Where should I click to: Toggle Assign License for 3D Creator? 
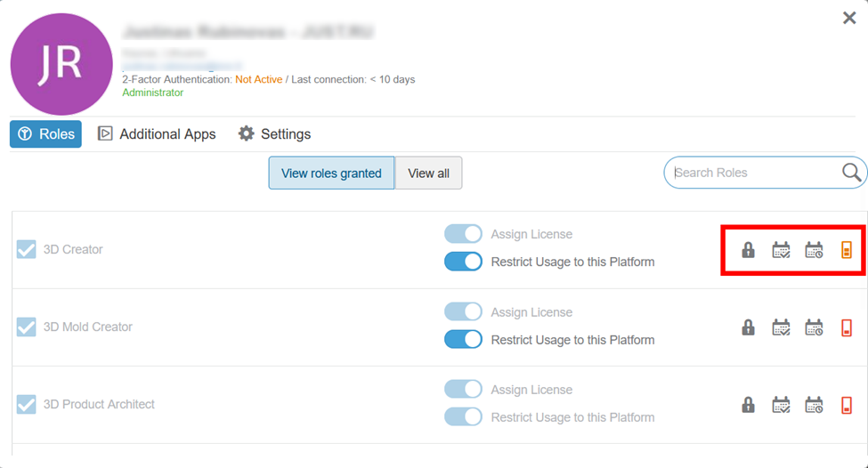click(x=463, y=233)
